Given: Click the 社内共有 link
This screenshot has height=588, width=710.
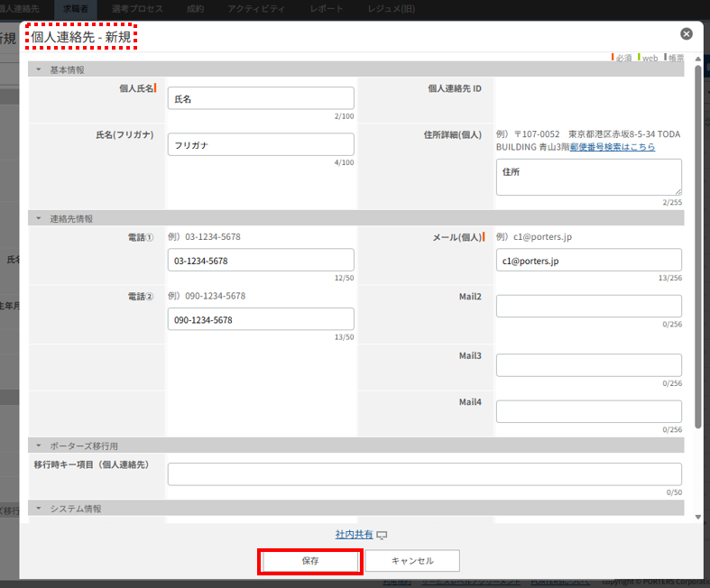Looking at the screenshot, I should pos(354,535).
